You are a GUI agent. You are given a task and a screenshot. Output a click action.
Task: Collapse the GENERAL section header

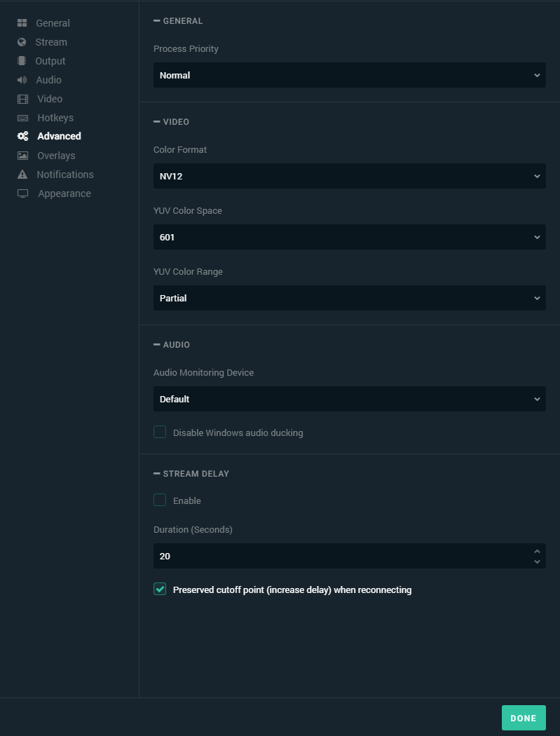point(179,21)
